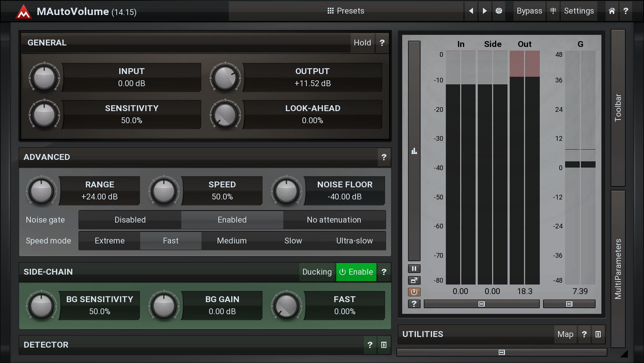This screenshot has height=363, width=644.
Task: Go to the next preset arrow
Action: 485,11
